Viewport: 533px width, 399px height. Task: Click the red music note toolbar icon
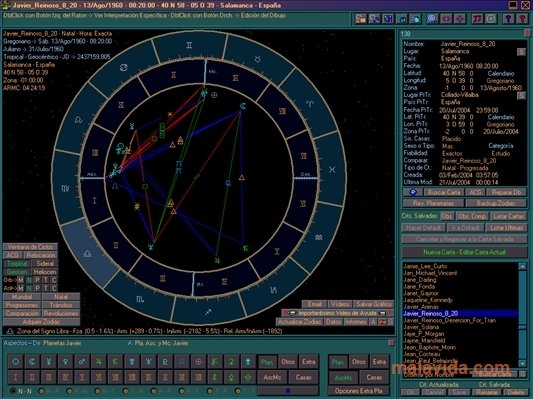click(x=478, y=19)
